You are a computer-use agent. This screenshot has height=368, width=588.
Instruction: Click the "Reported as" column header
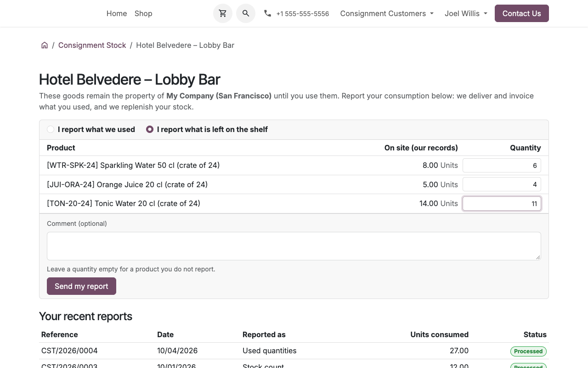click(264, 334)
